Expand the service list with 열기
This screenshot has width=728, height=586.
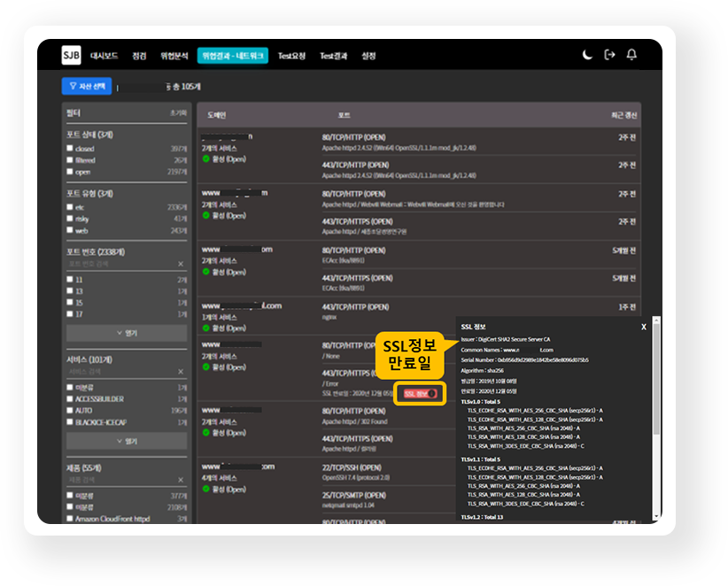[127, 441]
